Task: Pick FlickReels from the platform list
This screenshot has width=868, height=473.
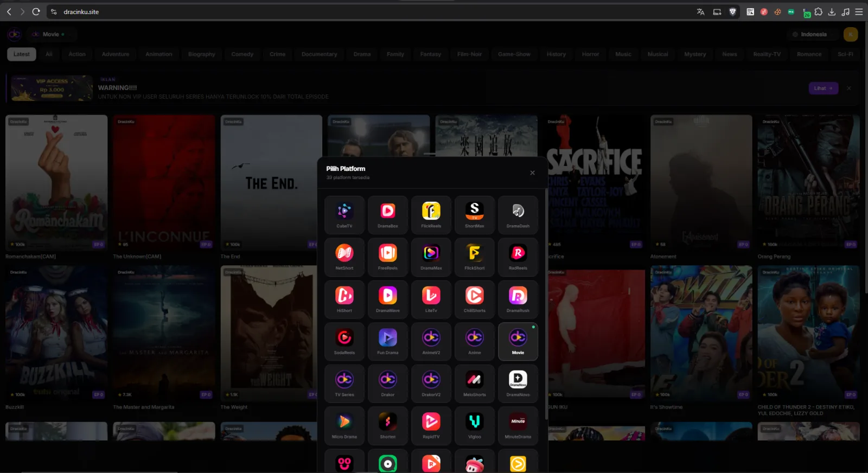Action: click(x=431, y=215)
